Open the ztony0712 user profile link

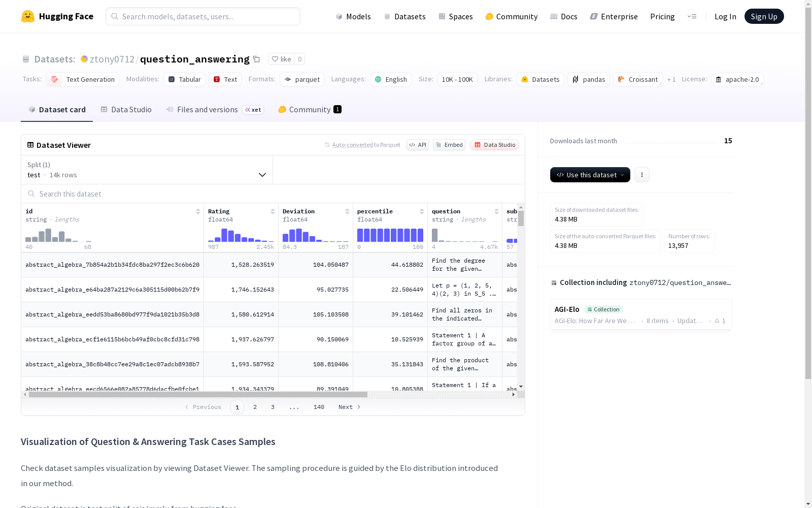tap(112, 59)
